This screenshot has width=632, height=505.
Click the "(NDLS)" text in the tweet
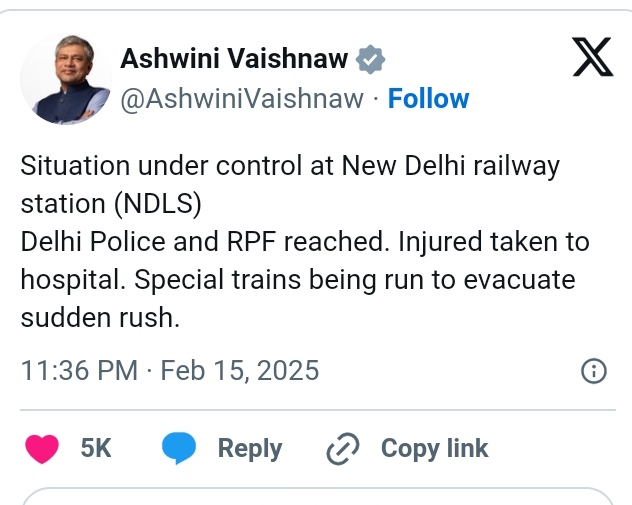(x=158, y=203)
